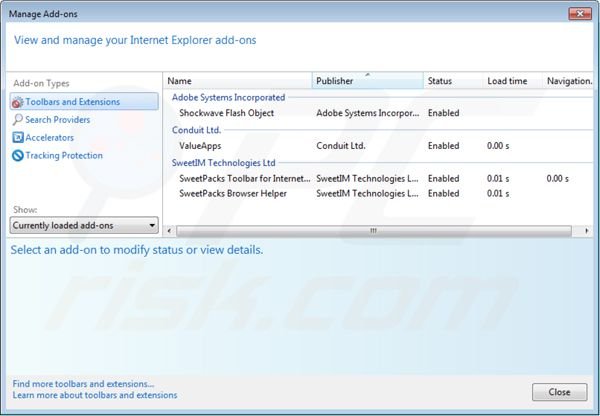This screenshot has height=416, width=600.
Task: Click the Close button
Action: point(559,392)
